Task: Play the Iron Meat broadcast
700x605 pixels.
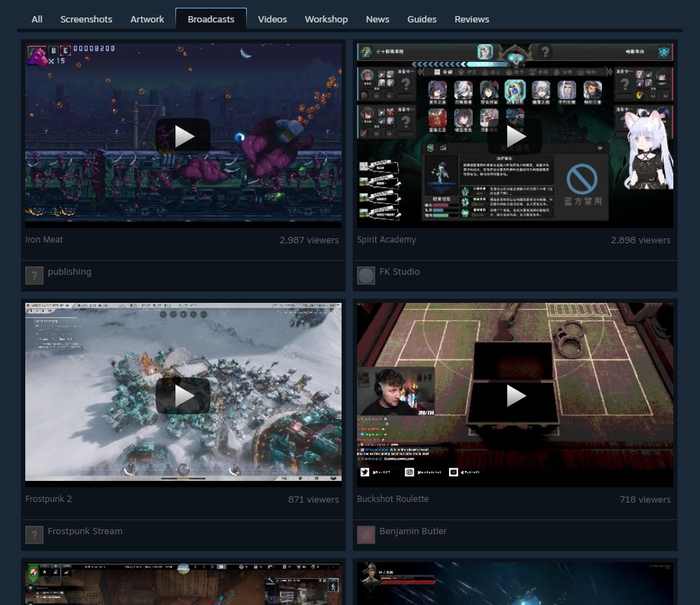Action: click(x=183, y=136)
